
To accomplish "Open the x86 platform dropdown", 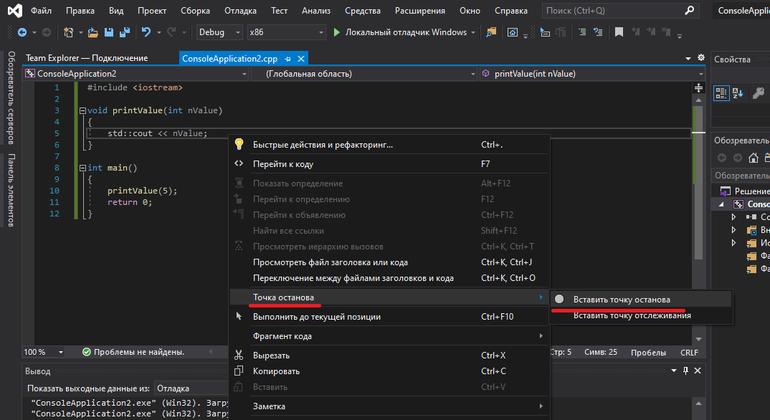I will point(286,32).
